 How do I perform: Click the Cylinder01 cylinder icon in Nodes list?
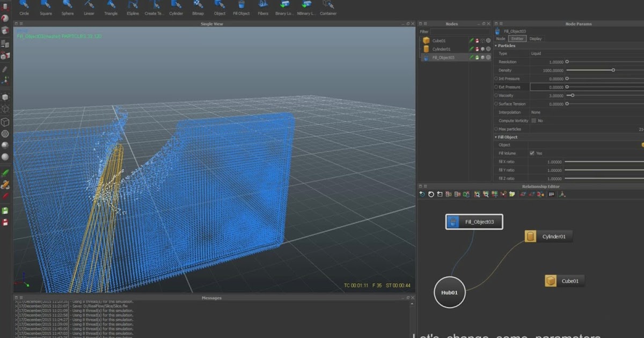click(426, 49)
